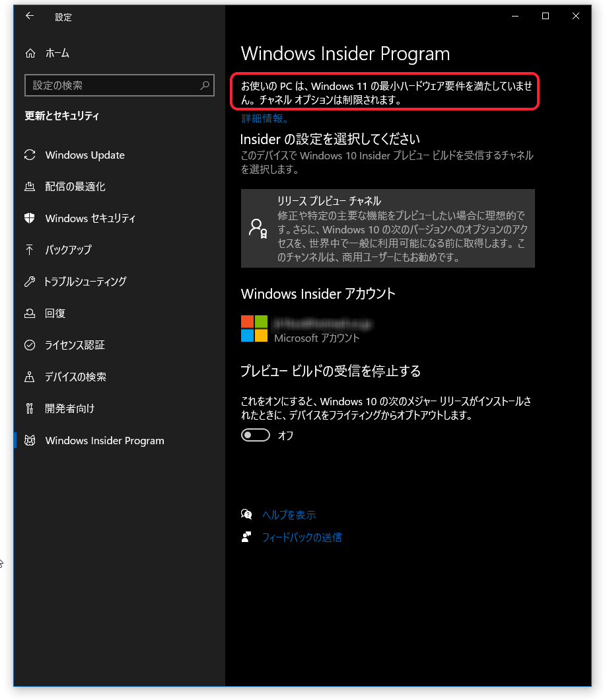The image size is (605, 700).
Task: Click the search magnifier icon
Action: [205, 85]
